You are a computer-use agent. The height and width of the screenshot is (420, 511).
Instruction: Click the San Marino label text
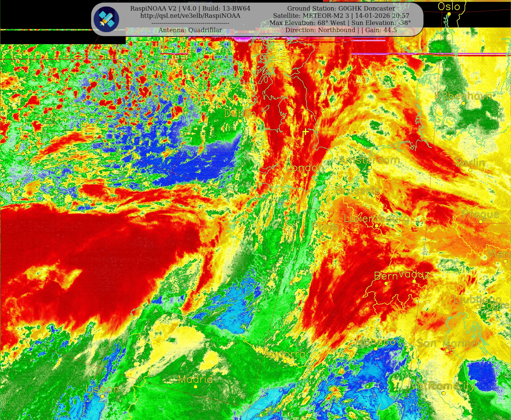[447, 343]
